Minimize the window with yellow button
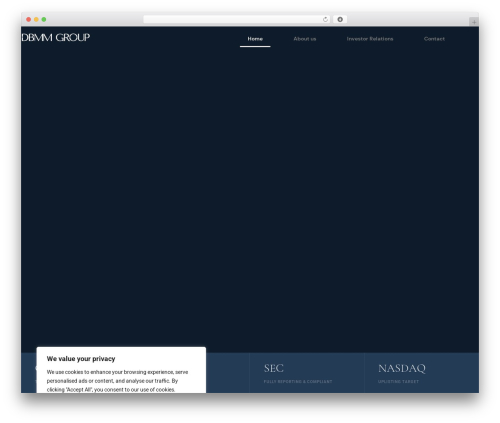500x423 pixels. click(x=36, y=19)
